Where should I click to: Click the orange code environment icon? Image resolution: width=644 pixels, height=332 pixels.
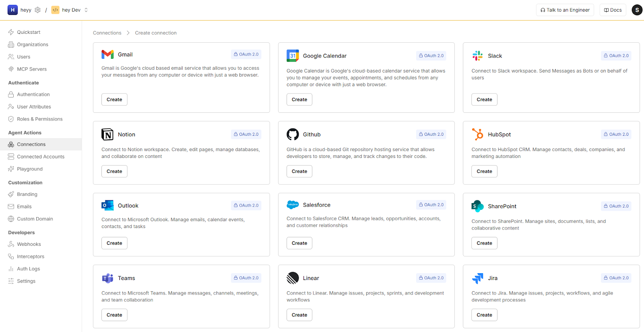[56, 10]
